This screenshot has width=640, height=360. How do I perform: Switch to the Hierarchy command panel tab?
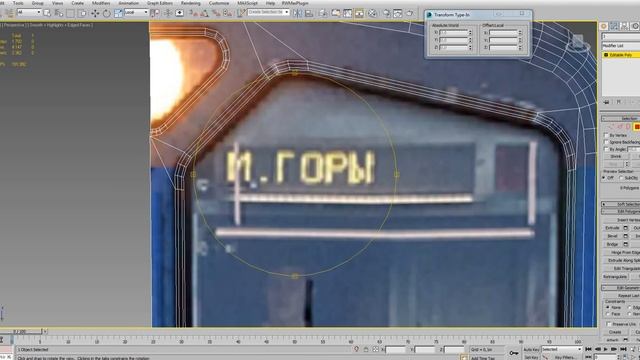tap(624, 26)
